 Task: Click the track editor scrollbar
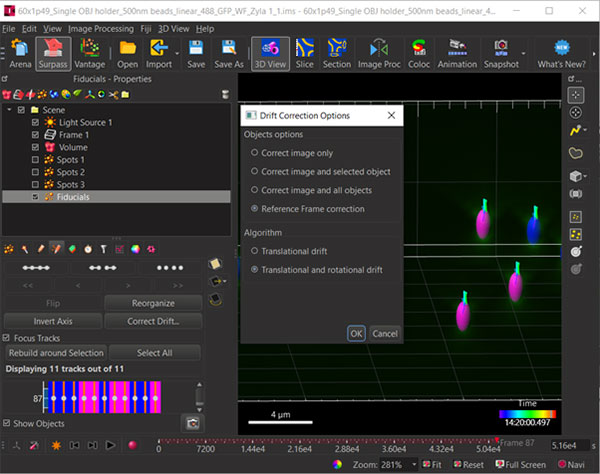coord(199,397)
